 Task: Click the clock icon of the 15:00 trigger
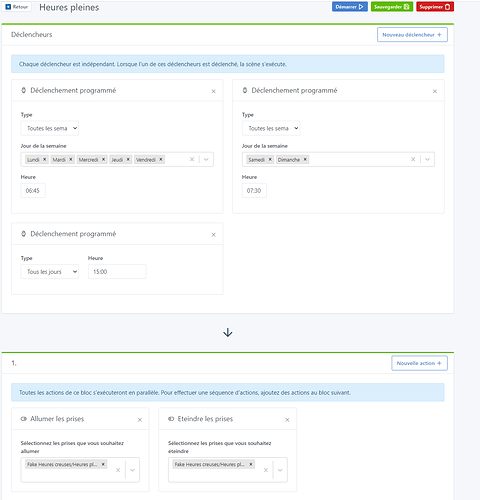point(24,234)
